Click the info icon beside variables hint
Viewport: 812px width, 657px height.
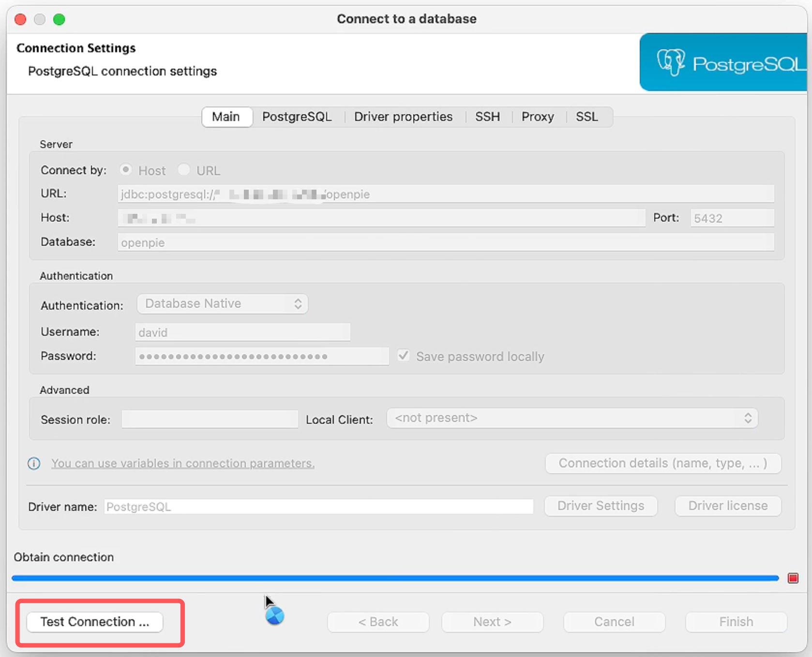tap(34, 463)
